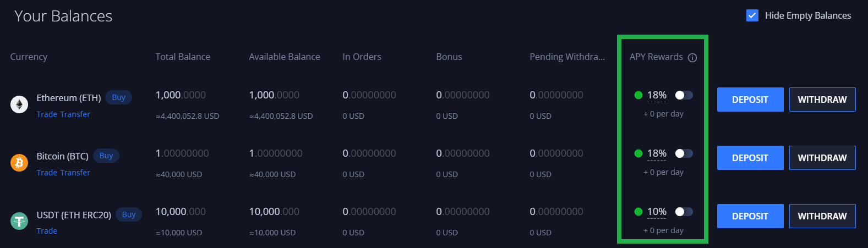This screenshot has height=248, width=868.
Task: Open the Trade link under Bitcoin
Action: tap(47, 173)
